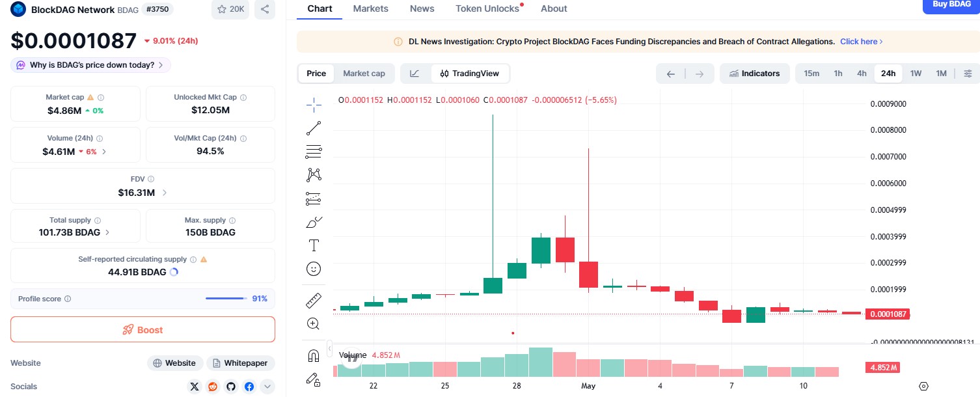Open the Markets tab
The image size is (980, 397).
[371, 8]
